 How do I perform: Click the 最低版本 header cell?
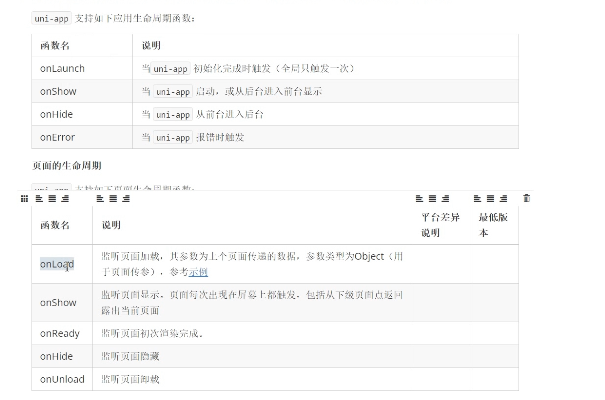coord(493,225)
